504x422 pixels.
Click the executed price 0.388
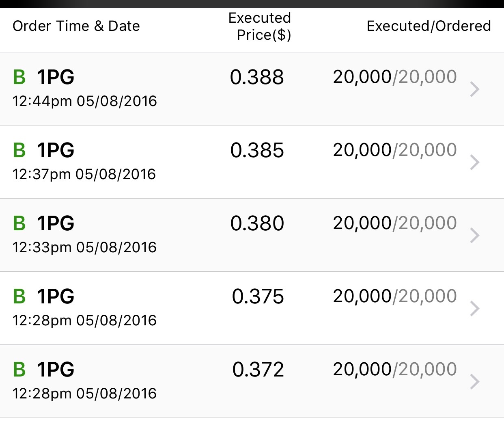(x=257, y=77)
